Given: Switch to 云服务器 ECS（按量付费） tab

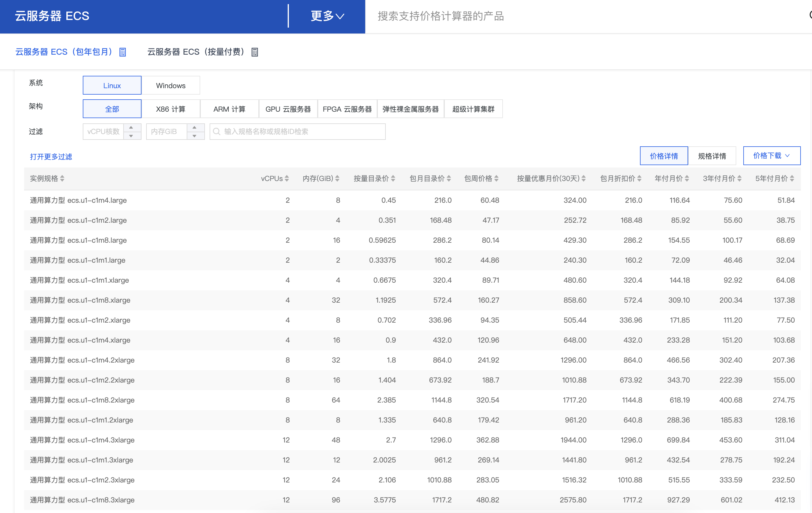Looking at the screenshot, I should pos(196,52).
